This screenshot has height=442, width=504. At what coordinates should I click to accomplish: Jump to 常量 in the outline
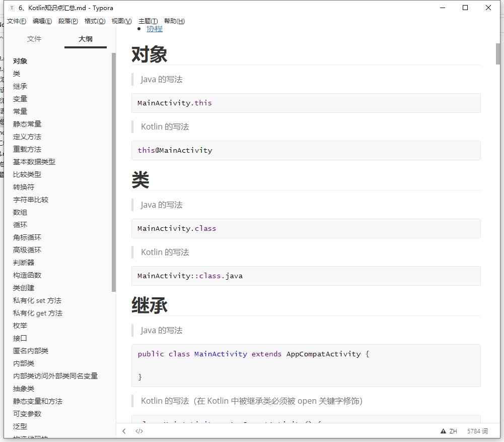click(x=20, y=111)
